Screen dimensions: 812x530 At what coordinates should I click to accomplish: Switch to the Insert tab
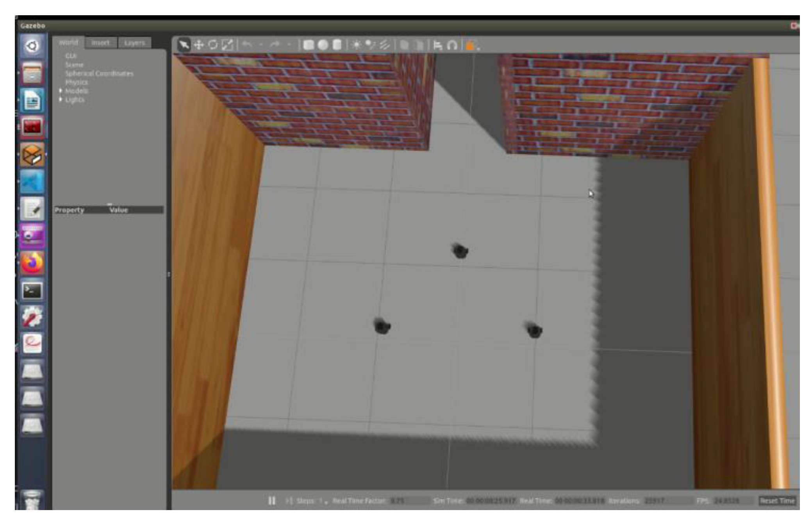(100, 43)
